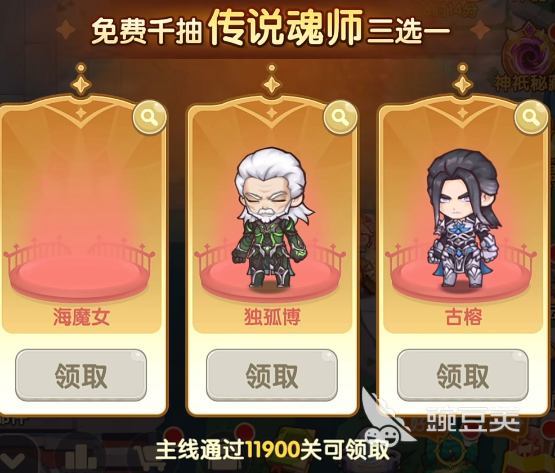Tap the 古榕 name label
This screenshot has height=473, width=555.
tap(463, 317)
